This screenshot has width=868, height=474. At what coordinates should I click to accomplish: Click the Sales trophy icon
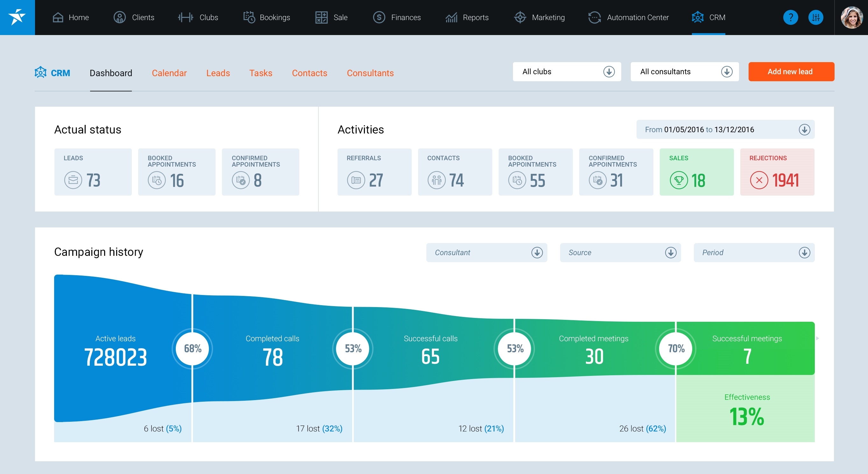(678, 180)
